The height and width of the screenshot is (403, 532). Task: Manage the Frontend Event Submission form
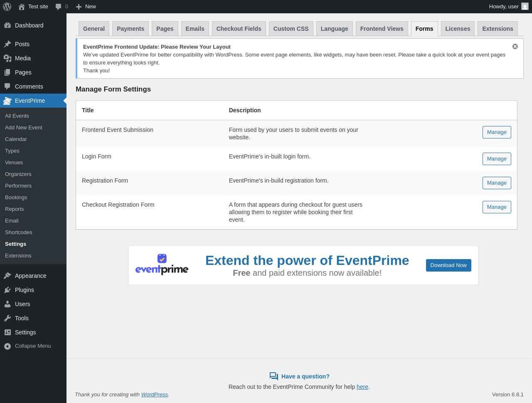pyautogui.click(x=497, y=132)
